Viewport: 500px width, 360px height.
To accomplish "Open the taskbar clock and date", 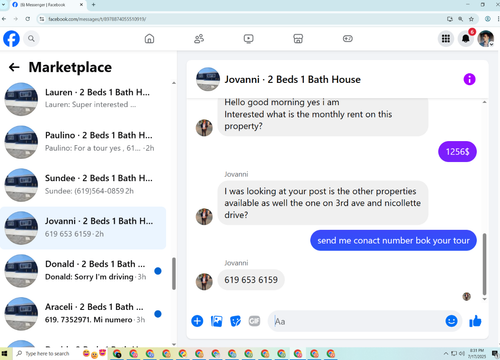I will click(477, 354).
